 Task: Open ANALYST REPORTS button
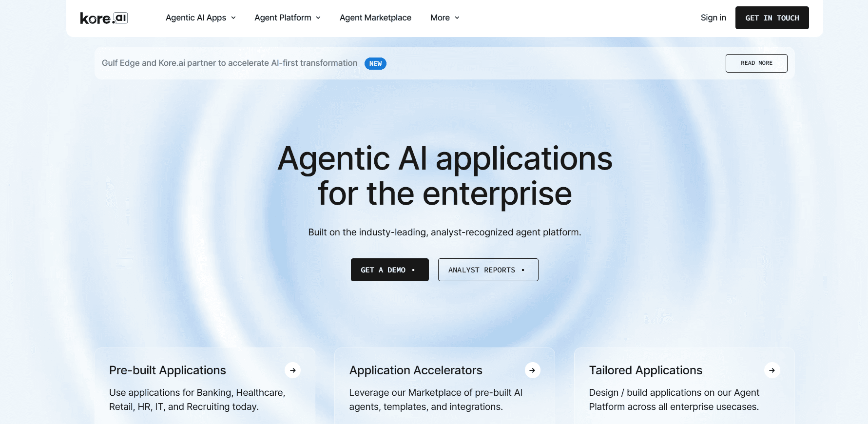488,270
